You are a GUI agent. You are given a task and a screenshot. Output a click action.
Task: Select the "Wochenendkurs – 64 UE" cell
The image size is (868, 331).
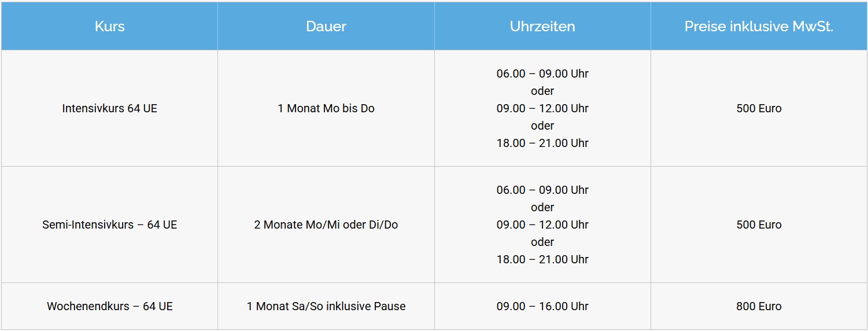coord(109,306)
